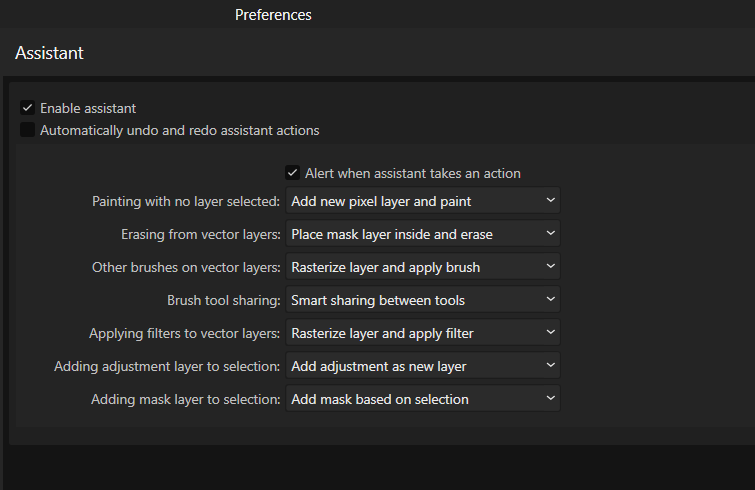
Task: Uncheck Alert when assistant takes an action
Action: click(292, 173)
